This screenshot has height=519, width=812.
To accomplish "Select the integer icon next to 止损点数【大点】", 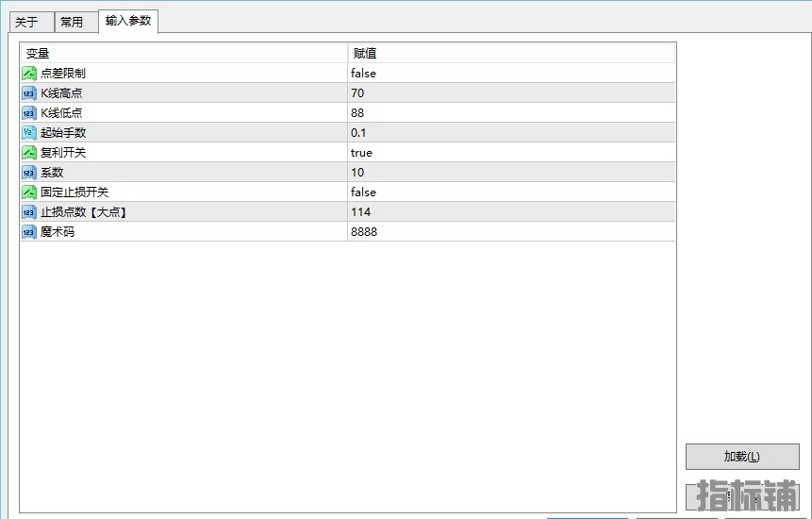I will click(x=29, y=212).
